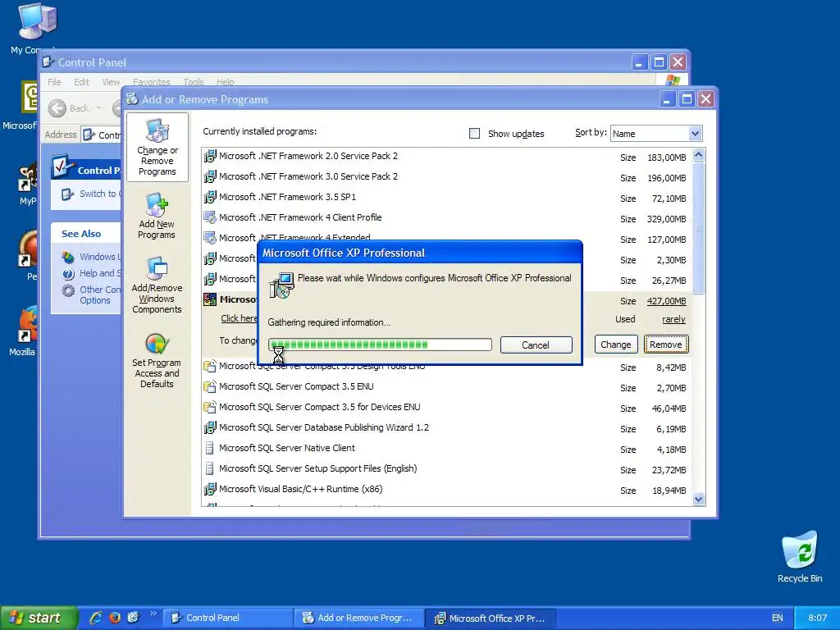Open My Computer desktop icon
The height and width of the screenshot is (630, 840).
click(36, 21)
